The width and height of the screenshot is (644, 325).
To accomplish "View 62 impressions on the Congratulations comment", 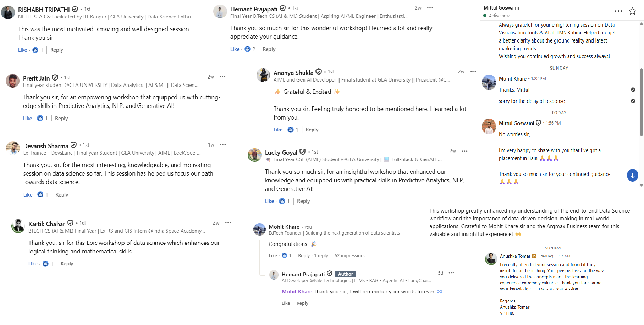I will 350,255.
